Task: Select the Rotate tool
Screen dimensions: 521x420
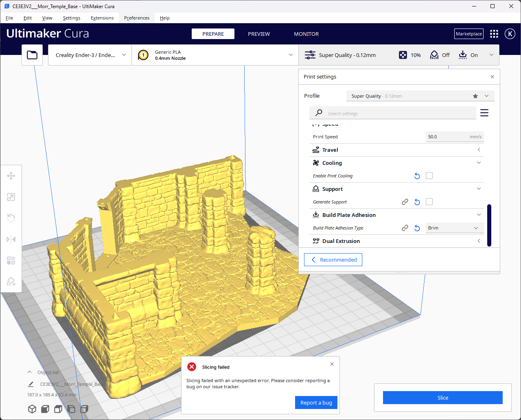Action: pos(11,218)
